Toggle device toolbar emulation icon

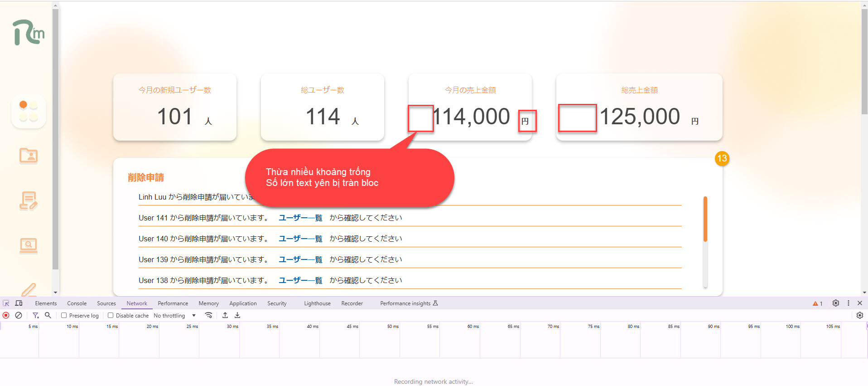(x=19, y=303)
